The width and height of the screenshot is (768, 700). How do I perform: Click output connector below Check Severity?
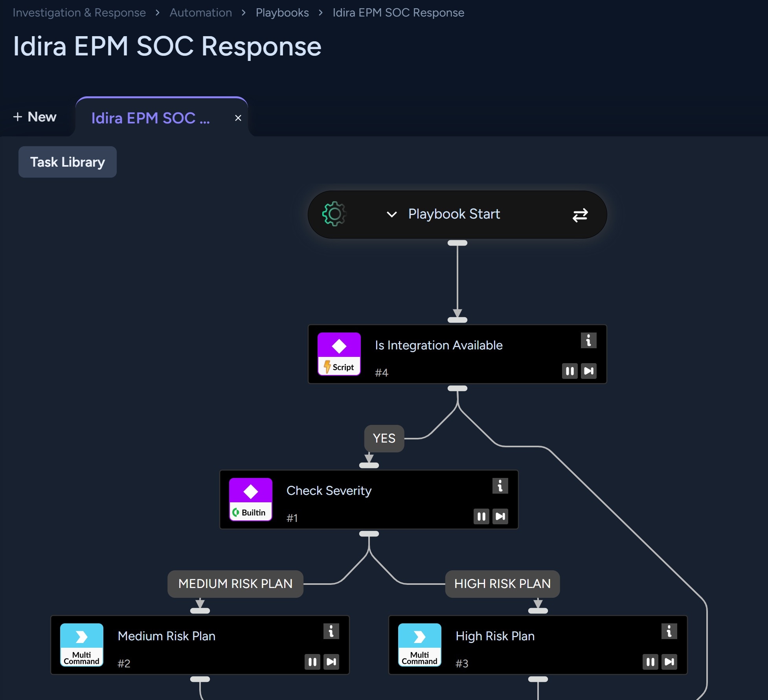coord(369,534)
